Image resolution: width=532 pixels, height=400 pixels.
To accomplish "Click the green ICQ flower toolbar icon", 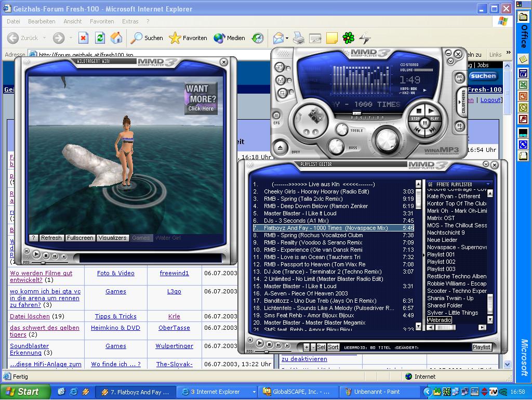I will click(x=349, y=38).
